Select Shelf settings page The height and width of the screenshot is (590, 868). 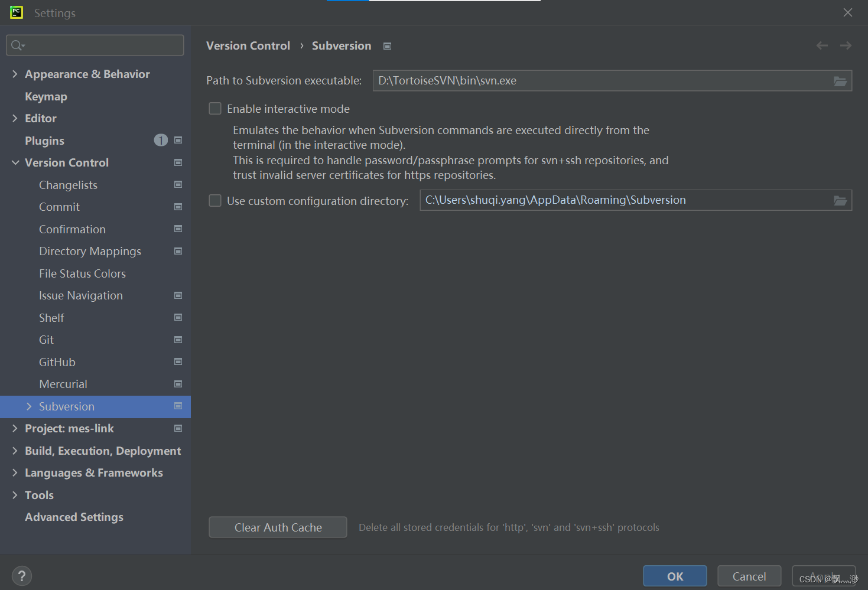point(51,318)
